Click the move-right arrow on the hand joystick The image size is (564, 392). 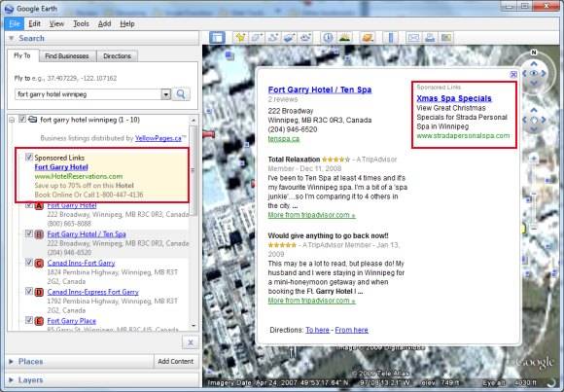544,120
